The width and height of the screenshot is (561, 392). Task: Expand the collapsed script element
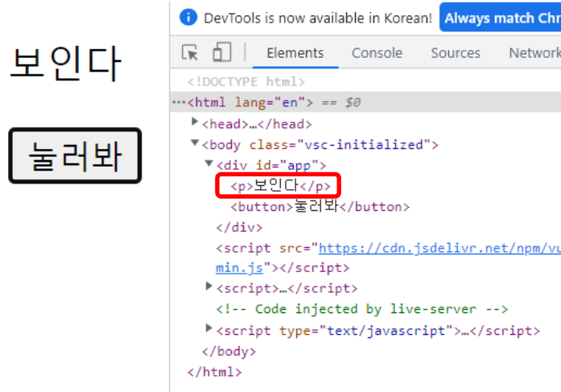click(209, 286)
